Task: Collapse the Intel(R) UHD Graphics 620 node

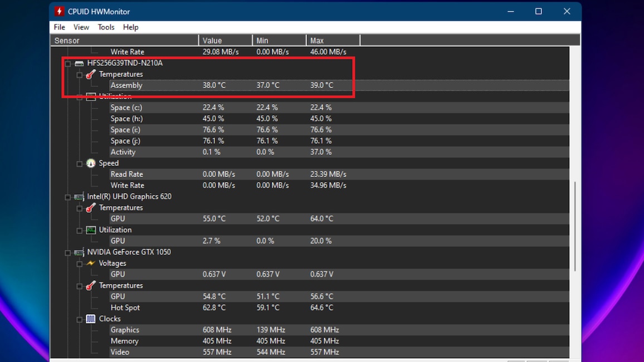Action: click(x=68, y=197)
